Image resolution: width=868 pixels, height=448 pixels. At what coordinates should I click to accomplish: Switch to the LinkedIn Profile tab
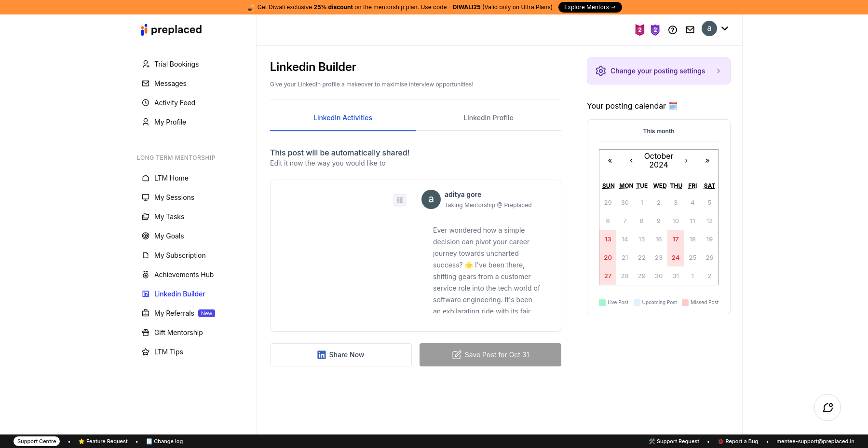click(488, 118)
